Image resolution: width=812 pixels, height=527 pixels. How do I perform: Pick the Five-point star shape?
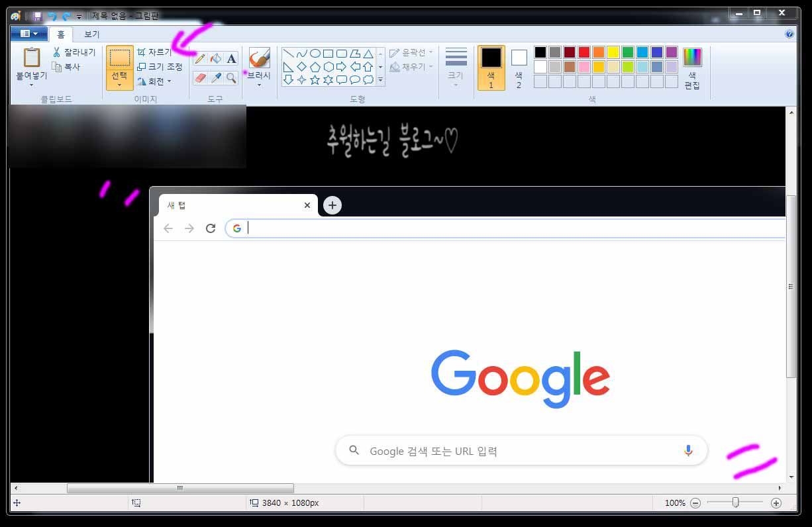click(315, 80)
